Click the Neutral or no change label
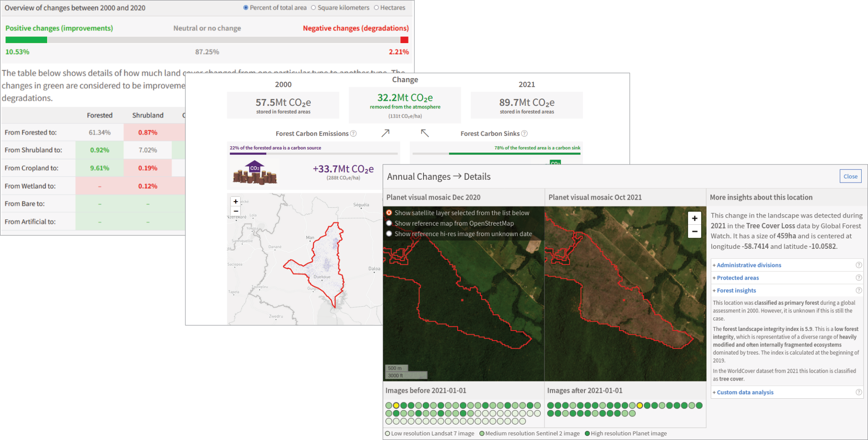 point(207,28)
